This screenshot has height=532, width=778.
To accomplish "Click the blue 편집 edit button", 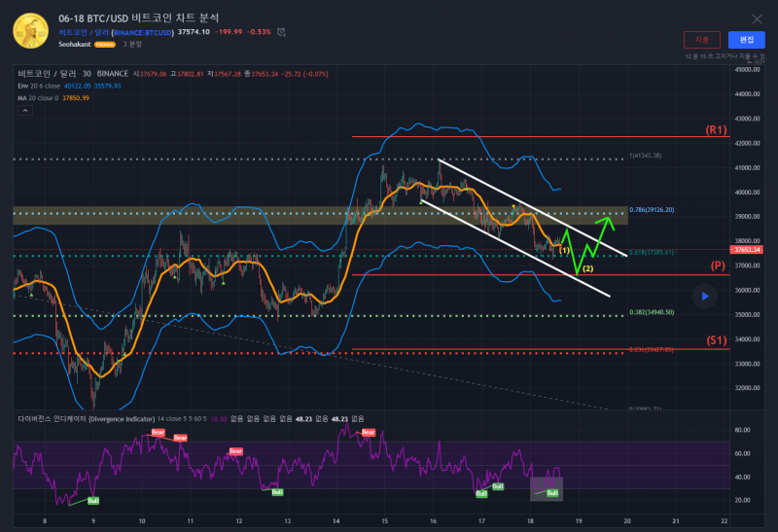I will pos(746,39).
